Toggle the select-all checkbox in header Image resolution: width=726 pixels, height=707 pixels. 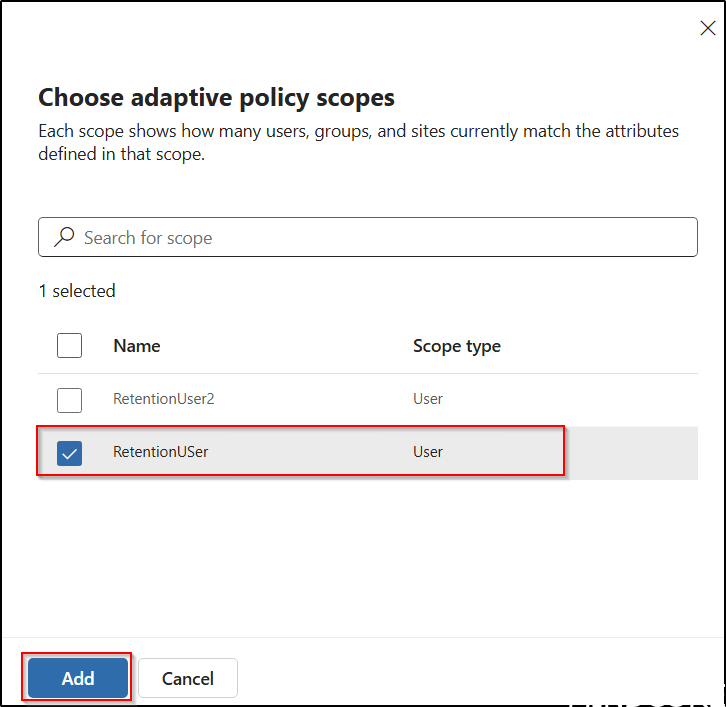tap(69, 346)
